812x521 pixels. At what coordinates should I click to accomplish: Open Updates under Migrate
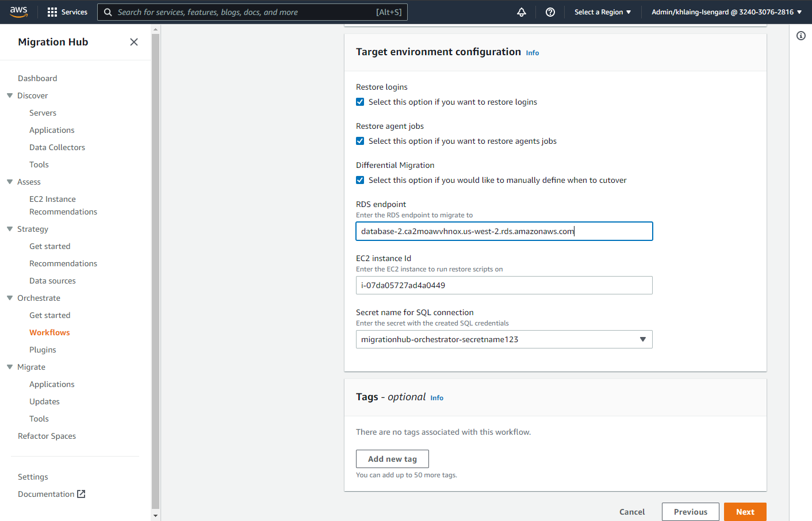pyautogui.click(x=44, y=401)
